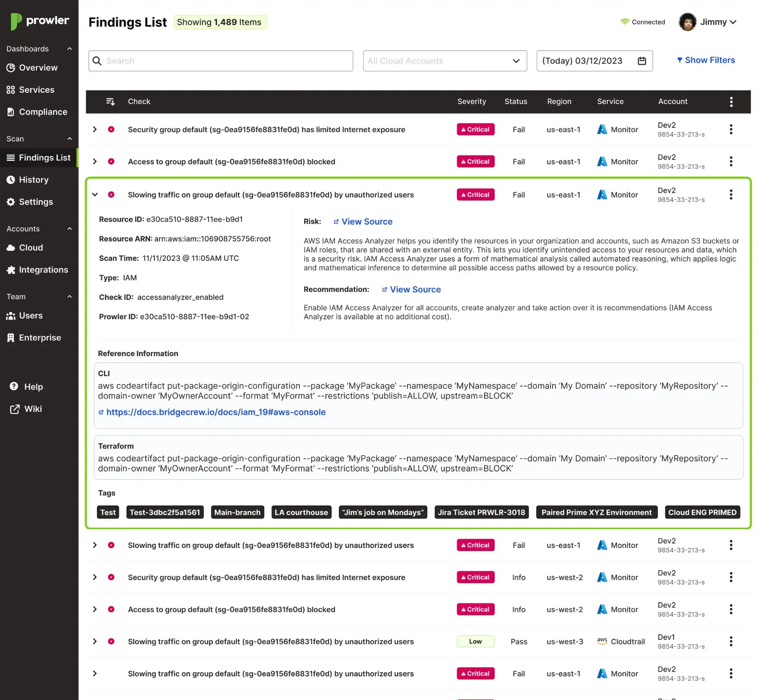Image resolution: width=757 pixels, height=700 pixels.
Task: Open Users in the sidebar
Action: point(25,316)
